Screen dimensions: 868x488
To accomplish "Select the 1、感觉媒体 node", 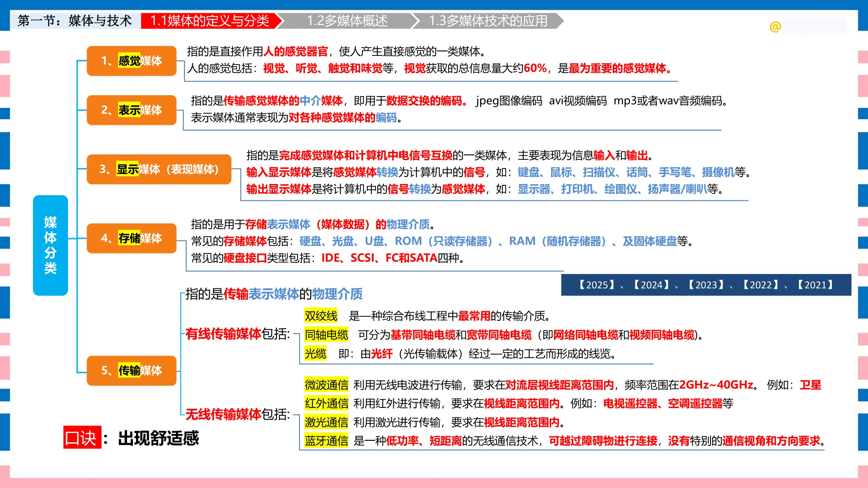I will tap(132, 61).
